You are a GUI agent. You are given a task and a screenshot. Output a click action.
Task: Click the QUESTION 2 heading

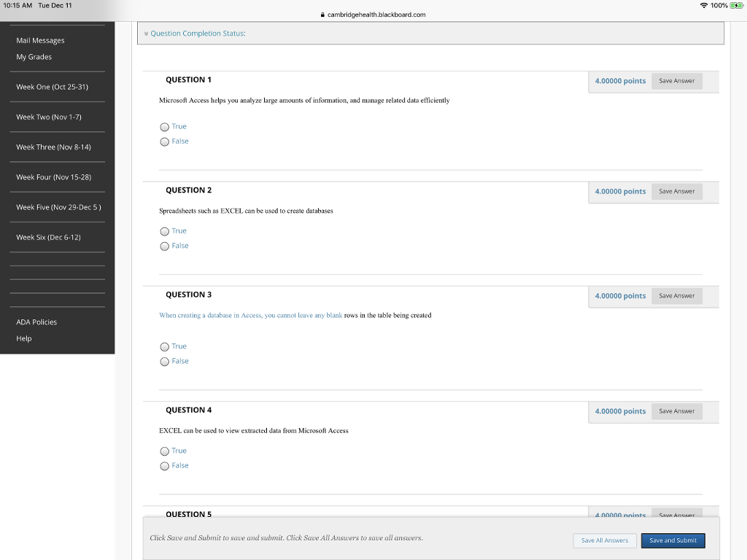[189, 190]
